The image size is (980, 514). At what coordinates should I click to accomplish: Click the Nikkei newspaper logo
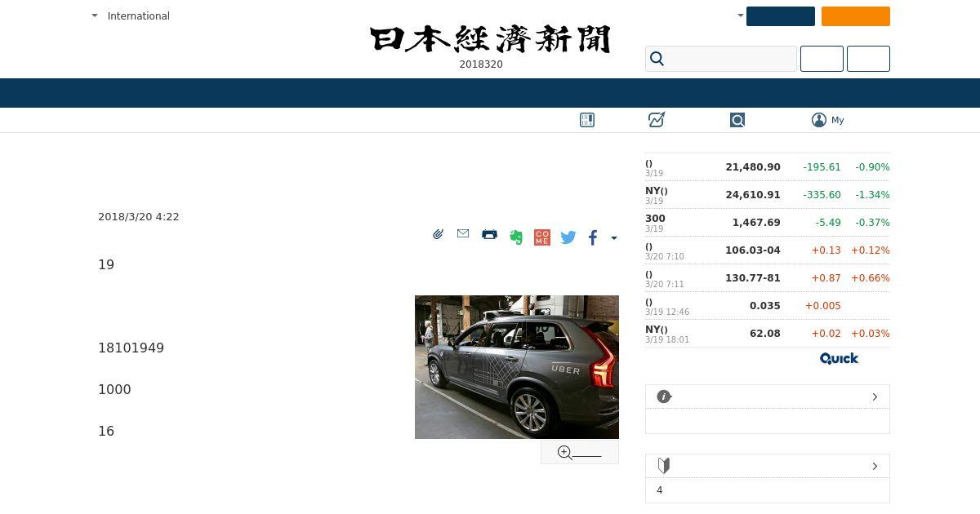click(490, 39)
